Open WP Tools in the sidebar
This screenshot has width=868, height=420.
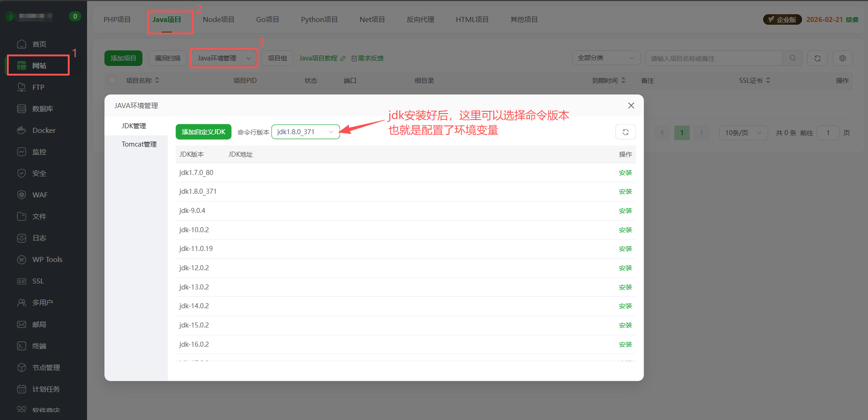[47, 259]
